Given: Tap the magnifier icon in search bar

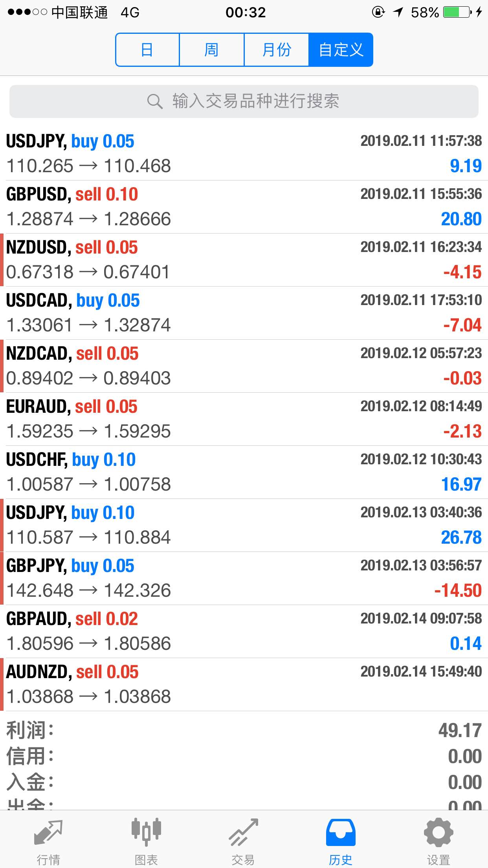Looking at the screenshot, I should tap(155, 101).
